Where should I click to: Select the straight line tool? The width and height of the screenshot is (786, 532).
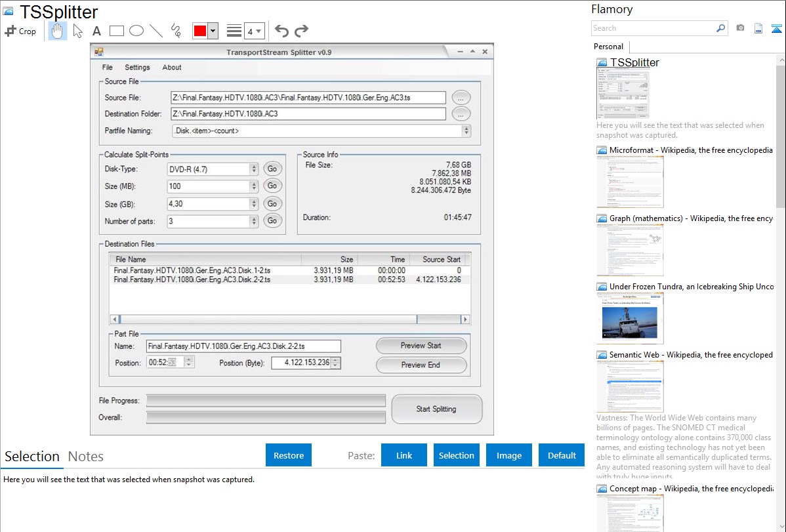156,31
